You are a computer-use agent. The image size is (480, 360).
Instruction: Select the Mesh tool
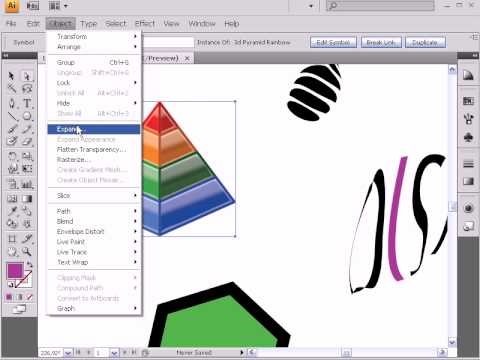(x=12, y=199)
